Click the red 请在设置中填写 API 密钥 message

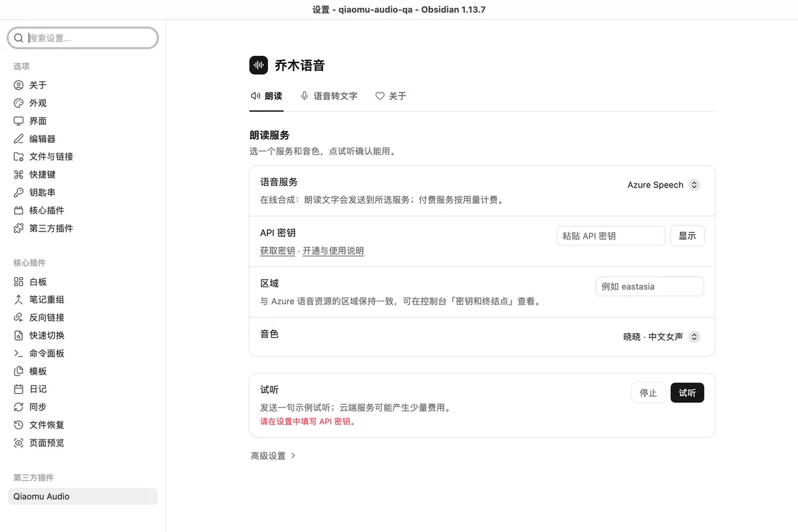pyautogui.click(x=308, y=422)
